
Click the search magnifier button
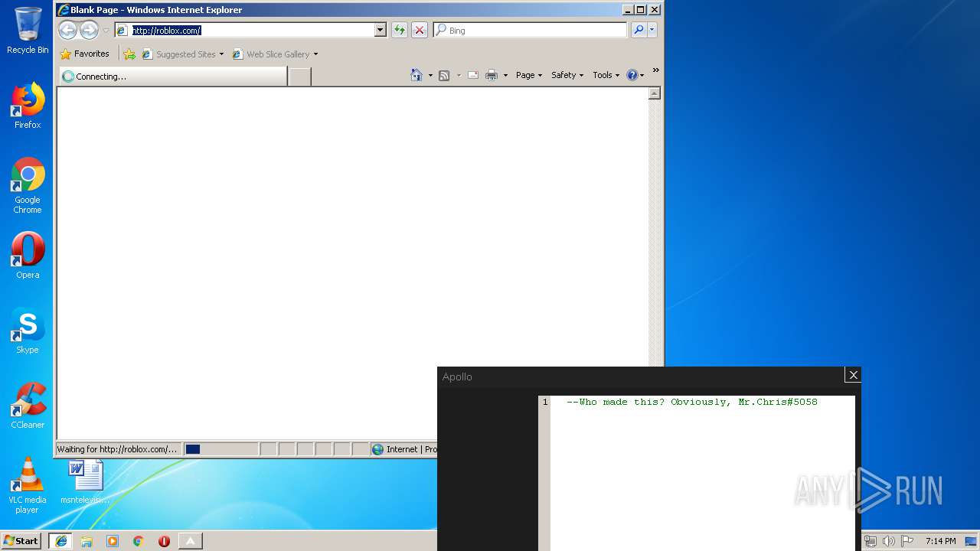tap(639, 30)
